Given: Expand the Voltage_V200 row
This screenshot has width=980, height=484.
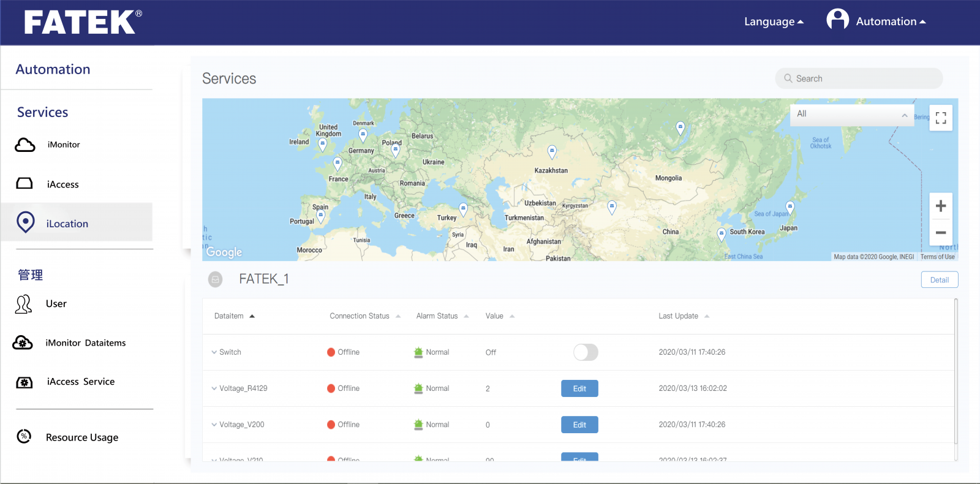Looking at the screenshot, I should point(214,425).
